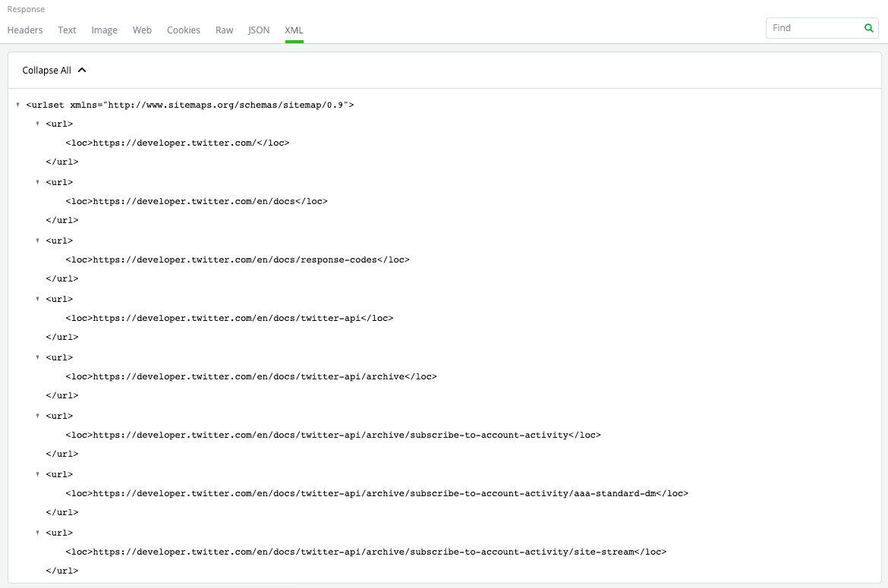The width and height of the screenshot is (888, 588).
Task: Select the aaa-standard-dm loc URL text
Action: (377, 493)
